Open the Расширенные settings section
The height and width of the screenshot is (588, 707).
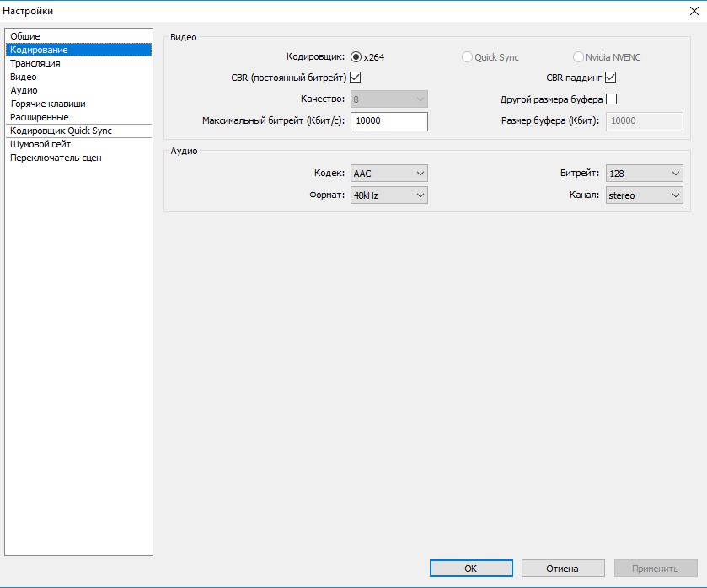click(40, 117)
